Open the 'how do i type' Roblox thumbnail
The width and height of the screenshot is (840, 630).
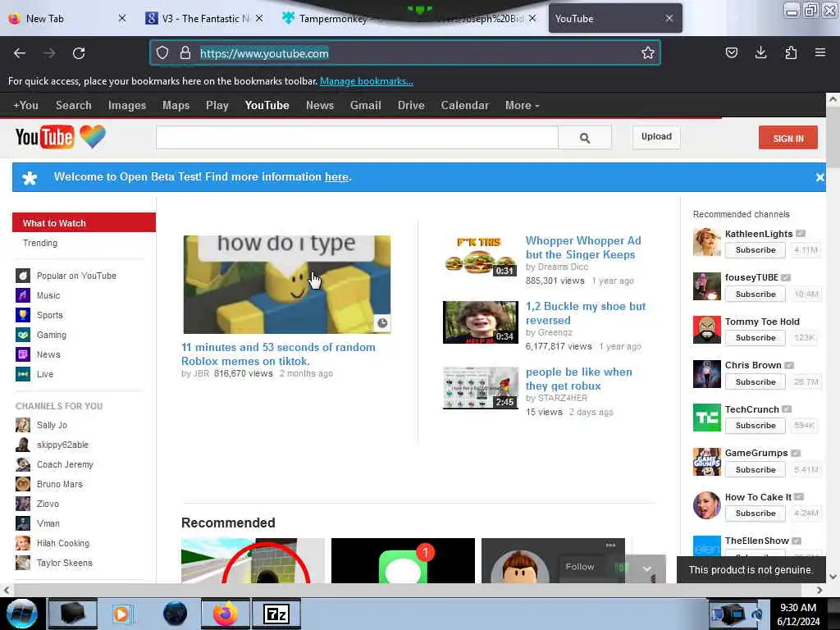click(x=286, y=285)
